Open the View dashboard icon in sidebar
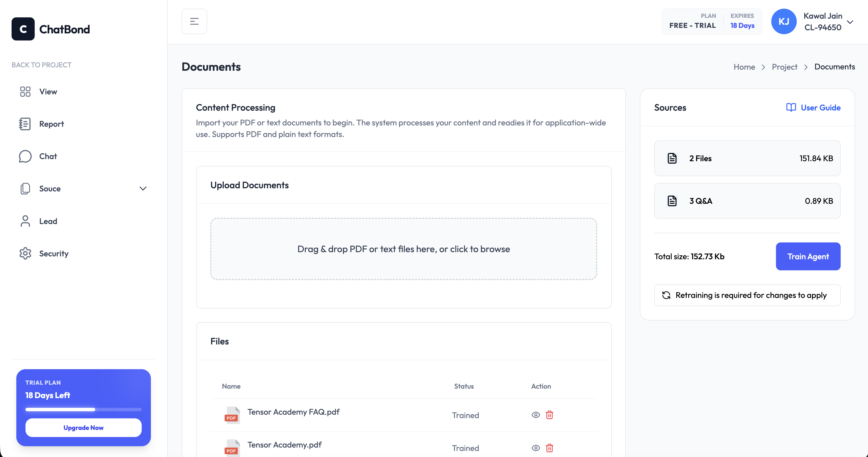The image size is (868, 457). coord(25,91)
